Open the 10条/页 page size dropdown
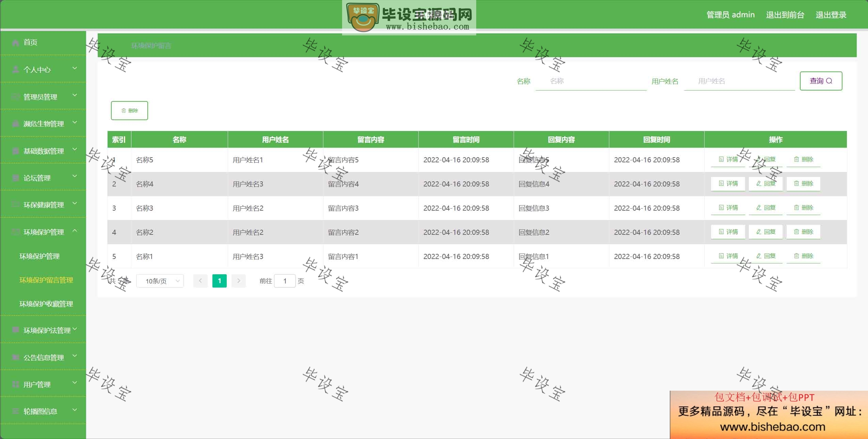This screenshot has width=868, height=439. (160, 281)
